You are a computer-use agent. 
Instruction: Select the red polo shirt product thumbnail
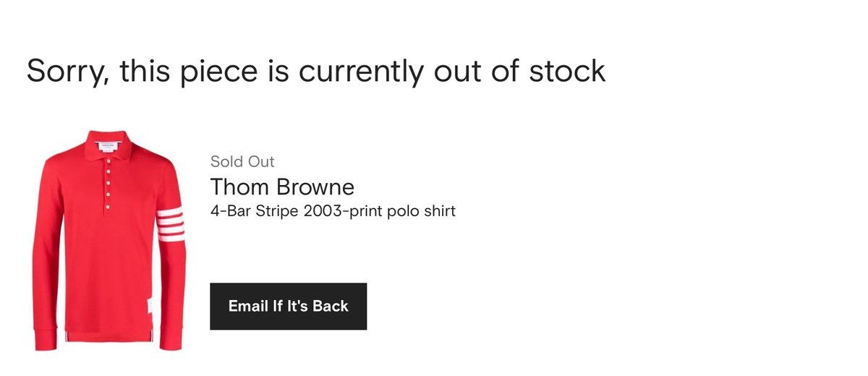tap(108, 239)
